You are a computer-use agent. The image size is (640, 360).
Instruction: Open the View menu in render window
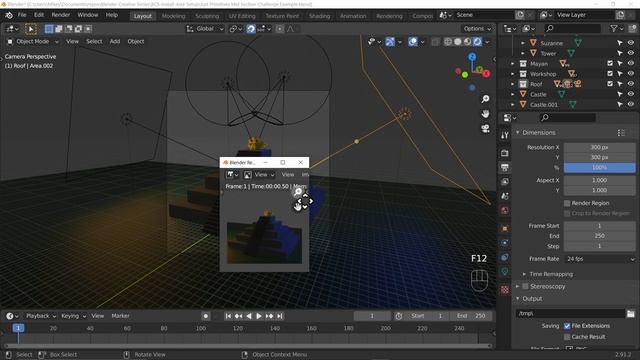pos(287,175)
